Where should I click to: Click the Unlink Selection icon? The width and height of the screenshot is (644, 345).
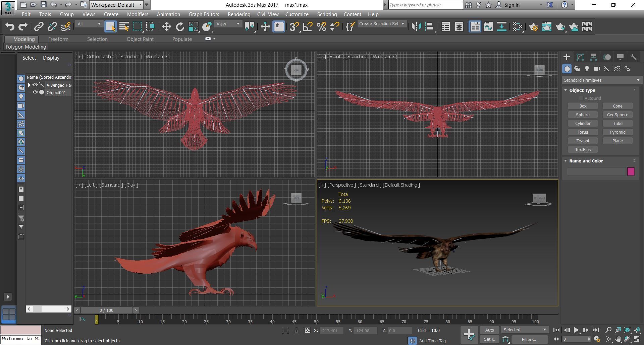point(52,26)
